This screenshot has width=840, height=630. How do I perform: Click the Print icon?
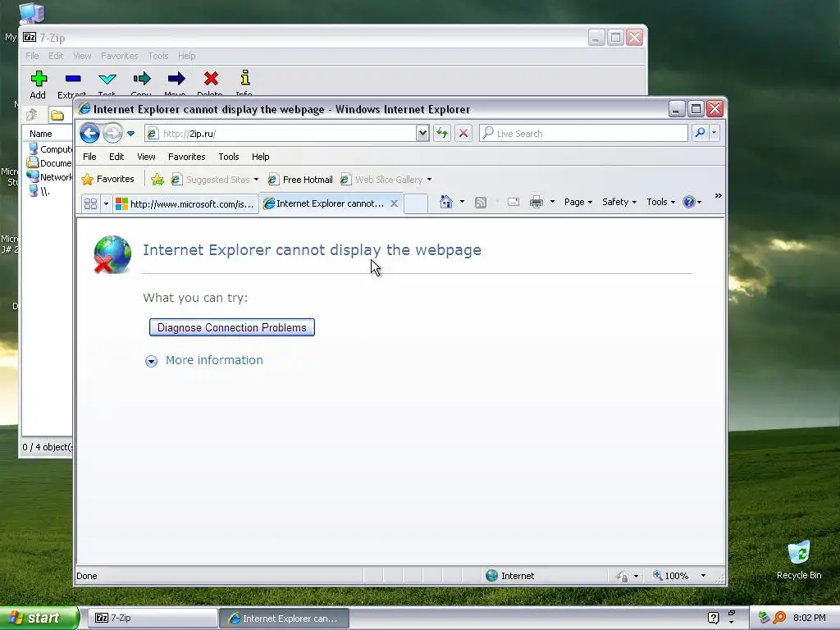536,202
